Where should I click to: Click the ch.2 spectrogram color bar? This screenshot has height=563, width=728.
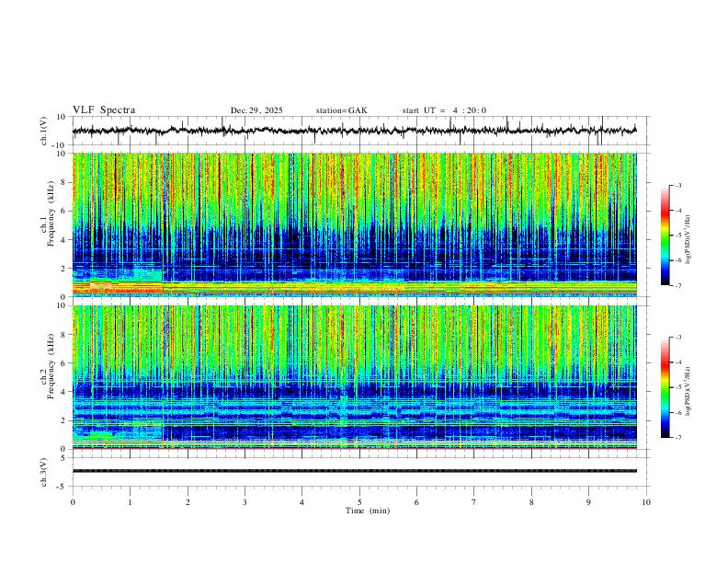coord(665,387)
